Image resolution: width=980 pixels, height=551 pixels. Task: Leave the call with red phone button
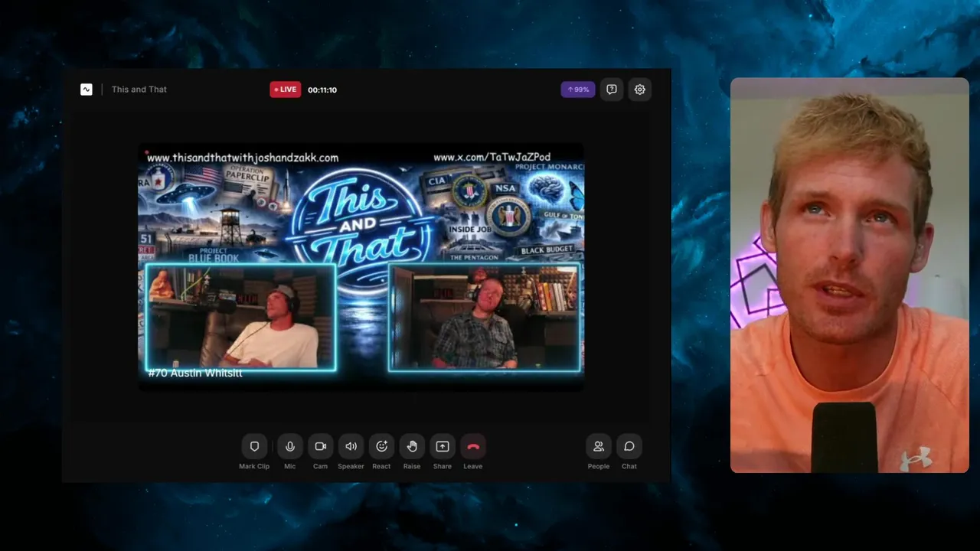(473, 446)
